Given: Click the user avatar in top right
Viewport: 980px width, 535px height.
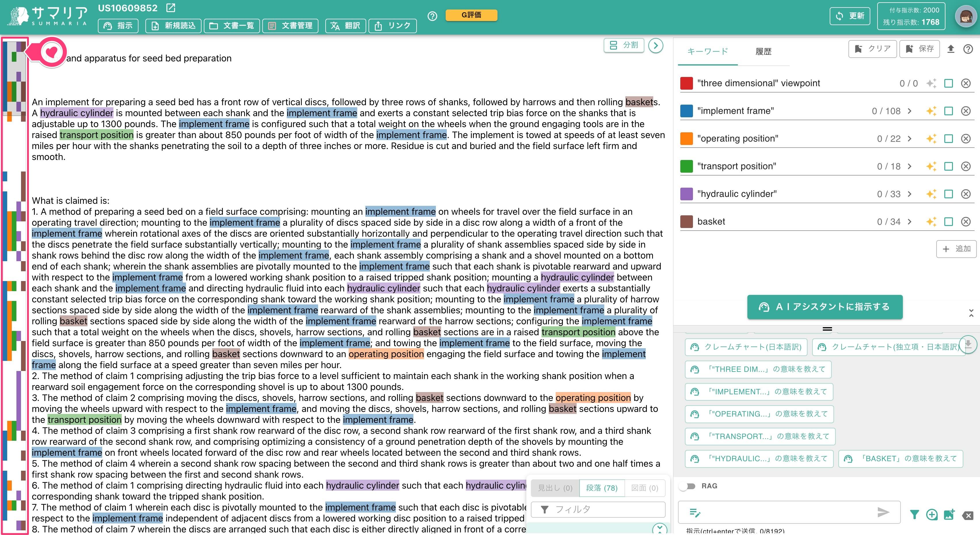Looking at the screenshot, I should pos(966,16).
